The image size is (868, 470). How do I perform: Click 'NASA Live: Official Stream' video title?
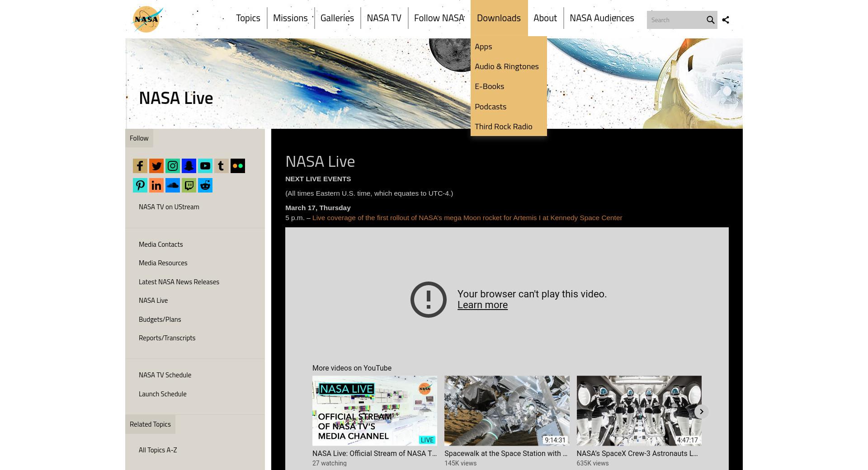point(374,454)
